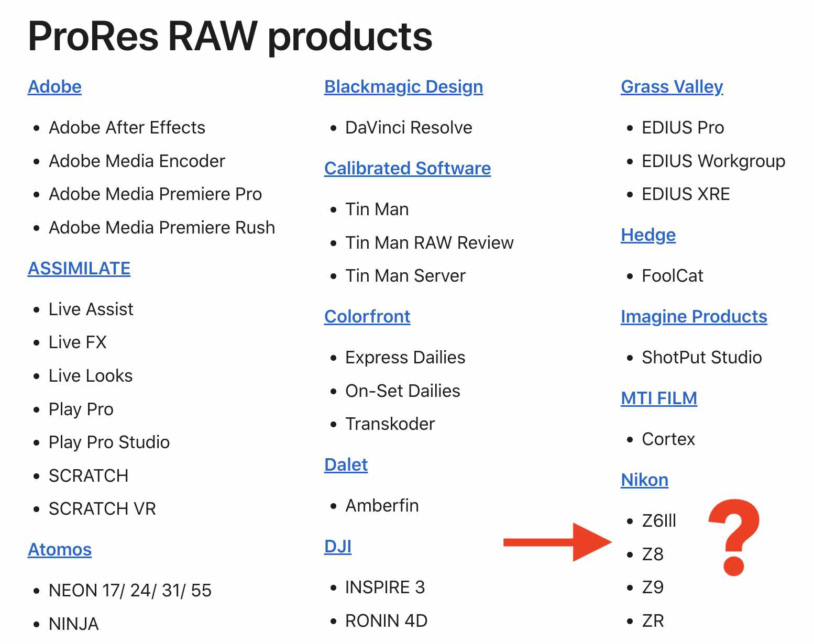Image resolution: width=814 pixels, height=644 pixels.
Task: Select the RONIN 4D entry
Action: pos(387,621)
